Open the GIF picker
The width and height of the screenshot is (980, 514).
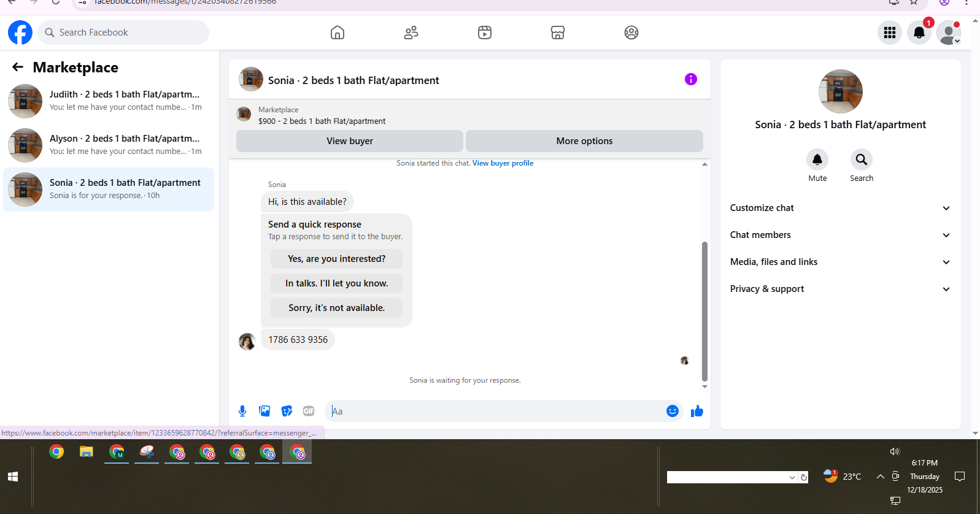pyautogui.click(x=309, y=411)
